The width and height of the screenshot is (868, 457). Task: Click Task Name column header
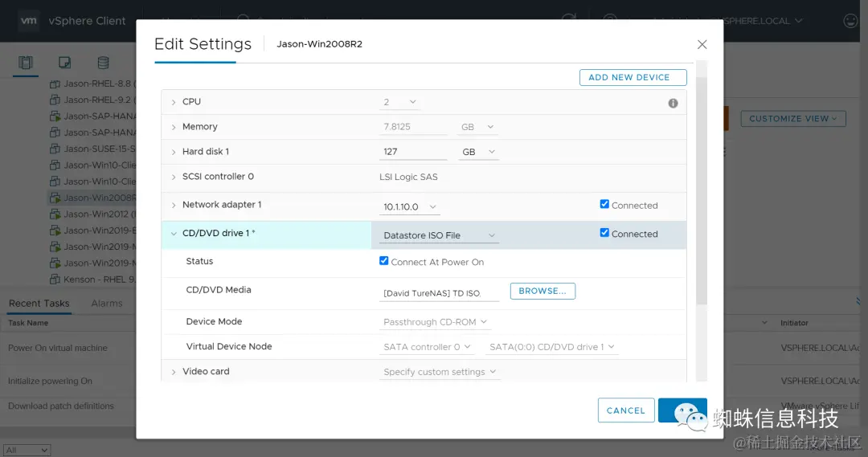(x=28, y=323)
